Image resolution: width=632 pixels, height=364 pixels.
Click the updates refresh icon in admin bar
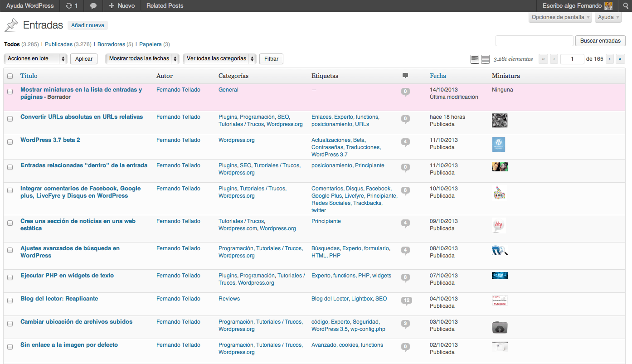point(68,6)
